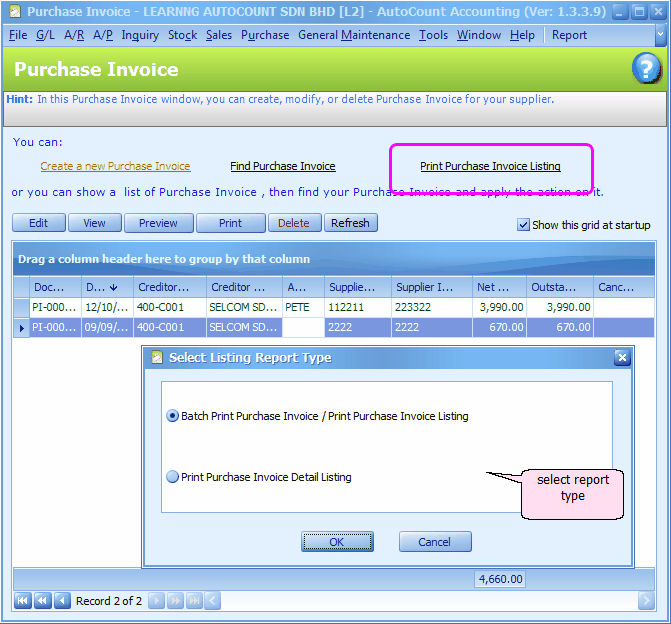Open the Inquiry menu
The height and width of the screenshot is (624, 671).
click(140, 35)
